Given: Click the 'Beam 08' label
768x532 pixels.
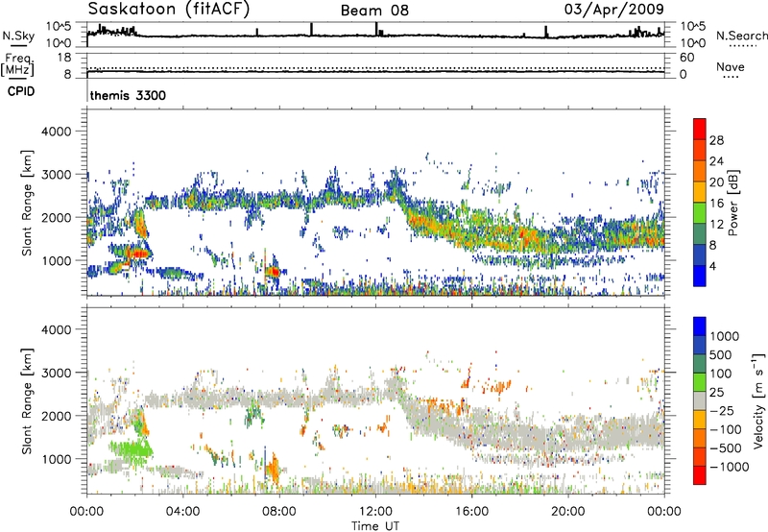Looking at the screenshot, I should point(374,11).
